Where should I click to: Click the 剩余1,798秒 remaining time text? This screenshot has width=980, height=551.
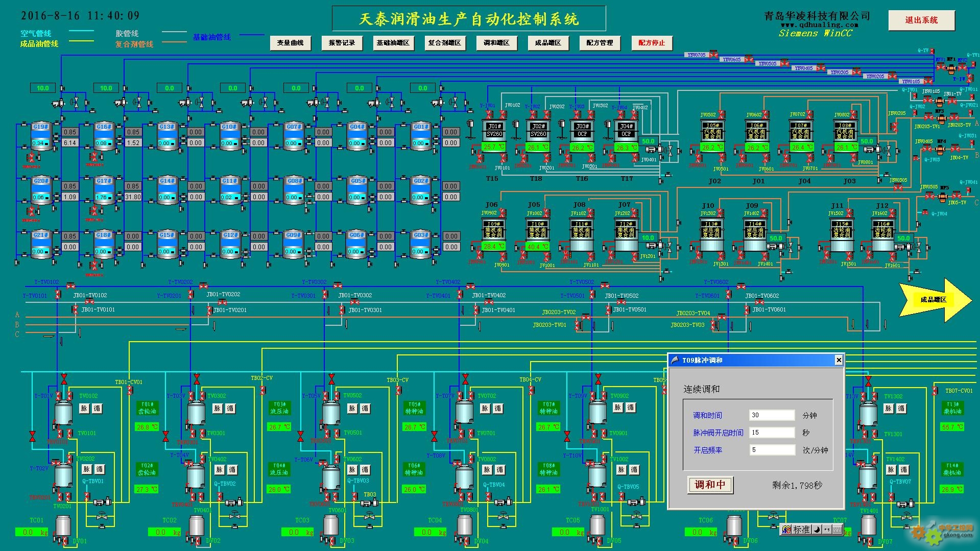pos(797,485)
